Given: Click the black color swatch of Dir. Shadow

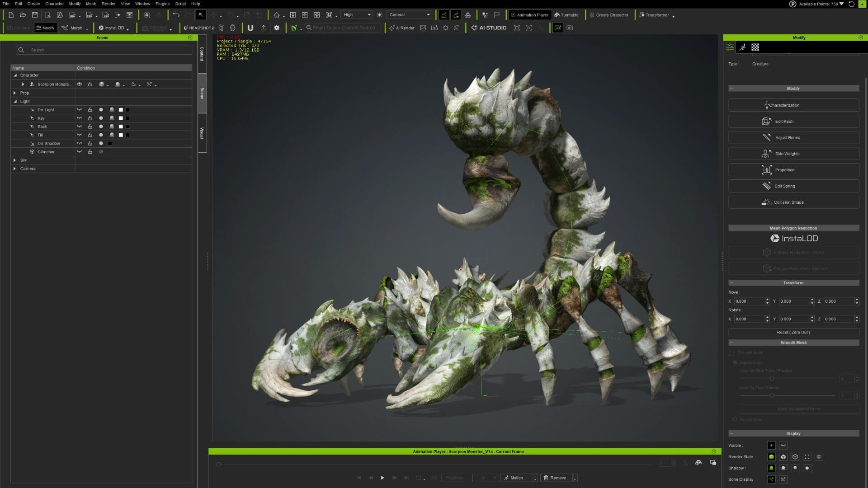Looking at the screenshot, I should (x=110, y=144).
